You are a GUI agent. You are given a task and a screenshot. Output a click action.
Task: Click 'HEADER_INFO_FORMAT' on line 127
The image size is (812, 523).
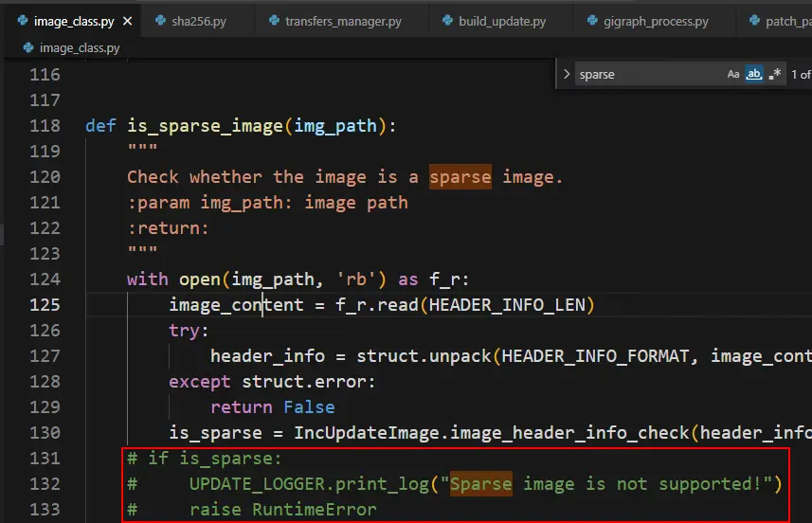[596, 356]
